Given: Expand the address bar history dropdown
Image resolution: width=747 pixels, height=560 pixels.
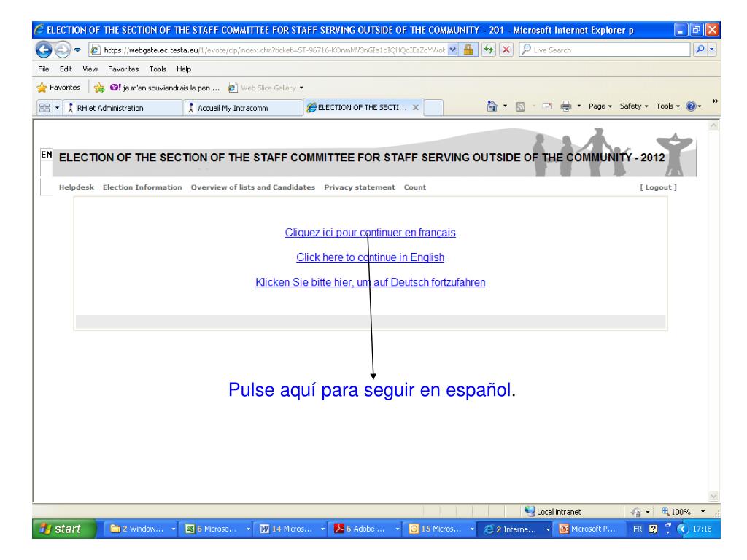Looking at the screenshot, I should pos(453,50).
